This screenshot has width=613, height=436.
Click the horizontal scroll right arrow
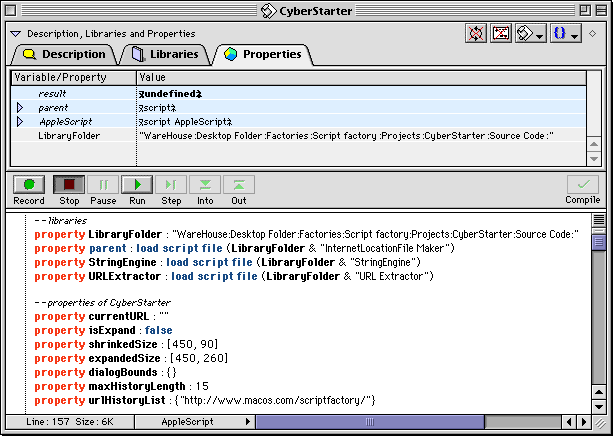point(584,422)
